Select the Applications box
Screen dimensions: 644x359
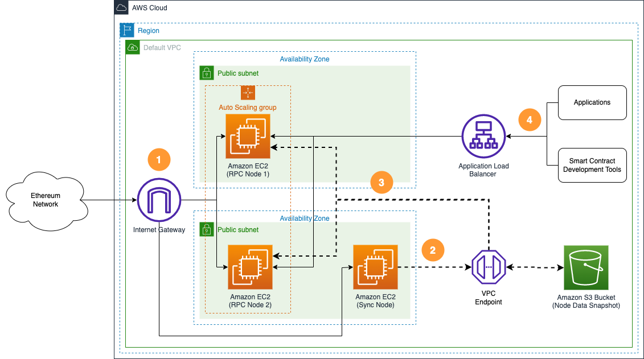pyautogui.click(x=592, y=103)
